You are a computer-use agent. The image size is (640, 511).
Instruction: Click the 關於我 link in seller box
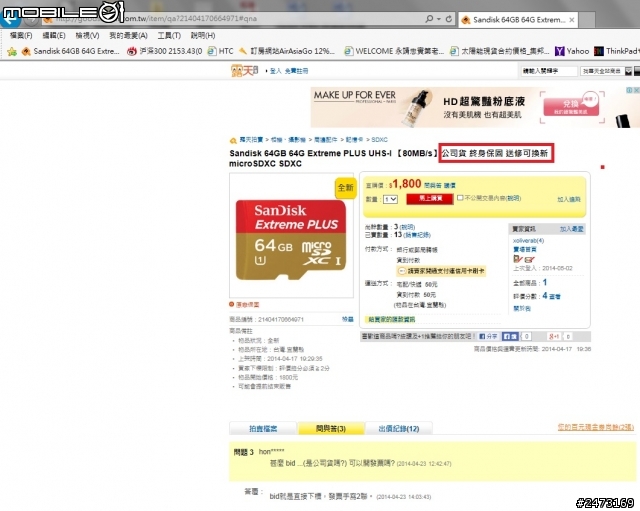(522, 309)
